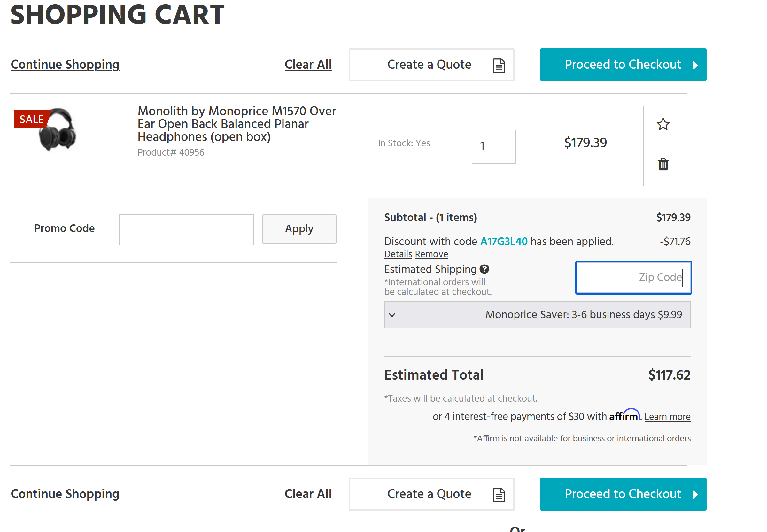Click the In Stock: Yes label

point(404,143)
